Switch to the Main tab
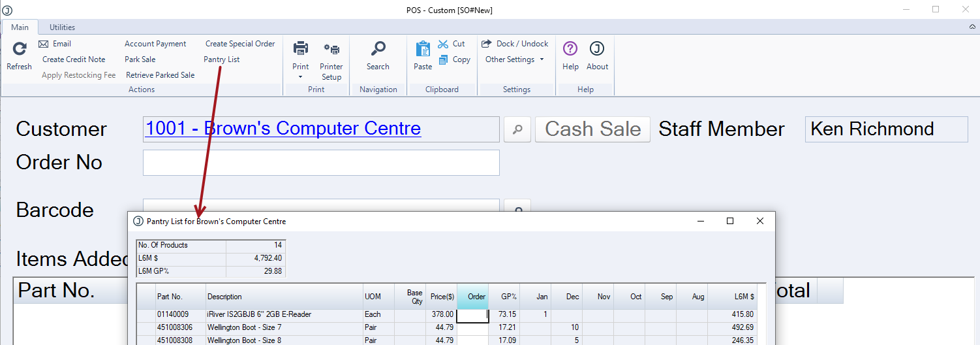Screen dimensions: 980x345 (20, 27)
